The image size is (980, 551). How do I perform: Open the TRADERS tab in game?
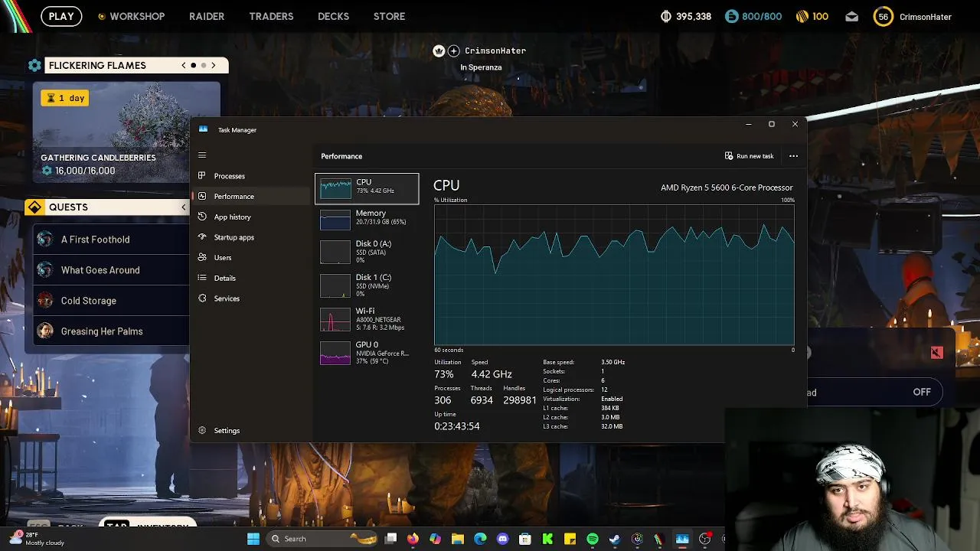click(x=271, y=16)
